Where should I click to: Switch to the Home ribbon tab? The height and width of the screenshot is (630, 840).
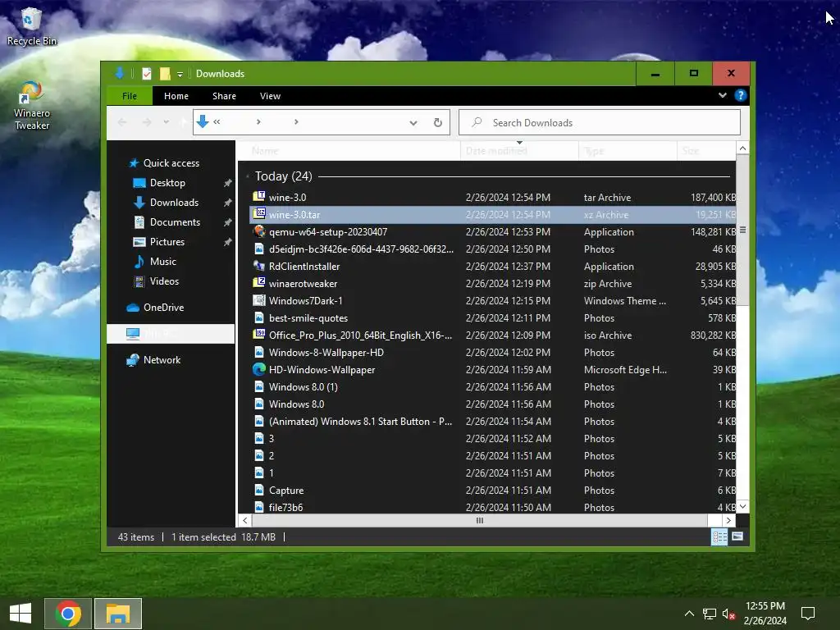(x=176, y=96)
